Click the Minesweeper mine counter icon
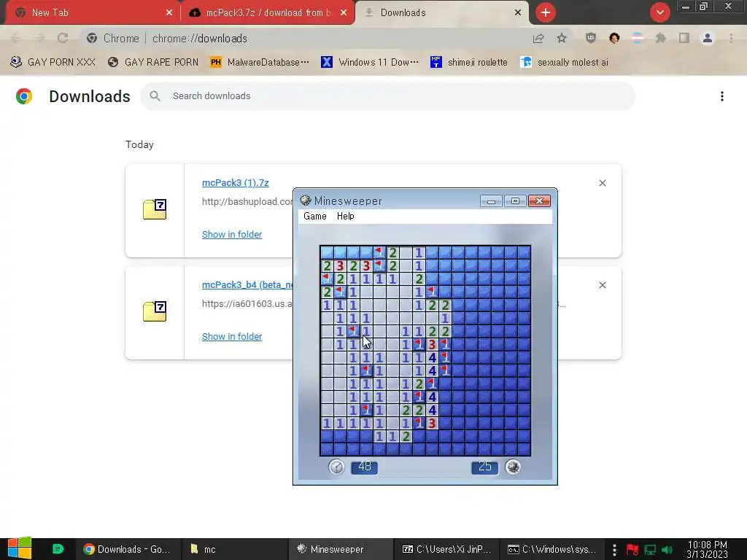The height and width of the screenshot is (560, 747). pos(513,467)
